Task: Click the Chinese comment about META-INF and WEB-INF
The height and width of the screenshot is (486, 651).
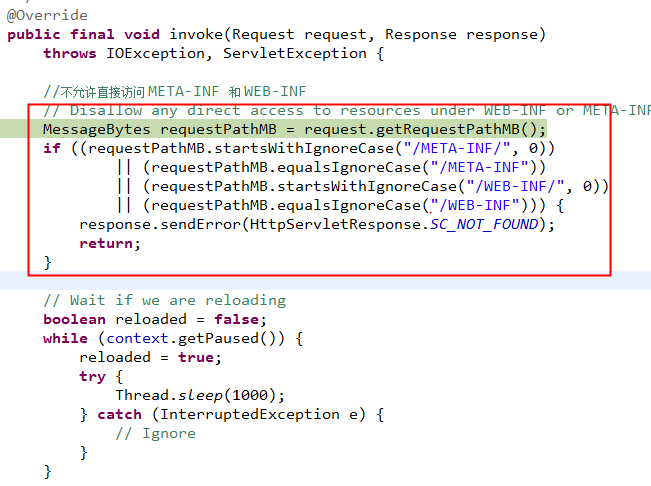Action: (x=175, y=91)
